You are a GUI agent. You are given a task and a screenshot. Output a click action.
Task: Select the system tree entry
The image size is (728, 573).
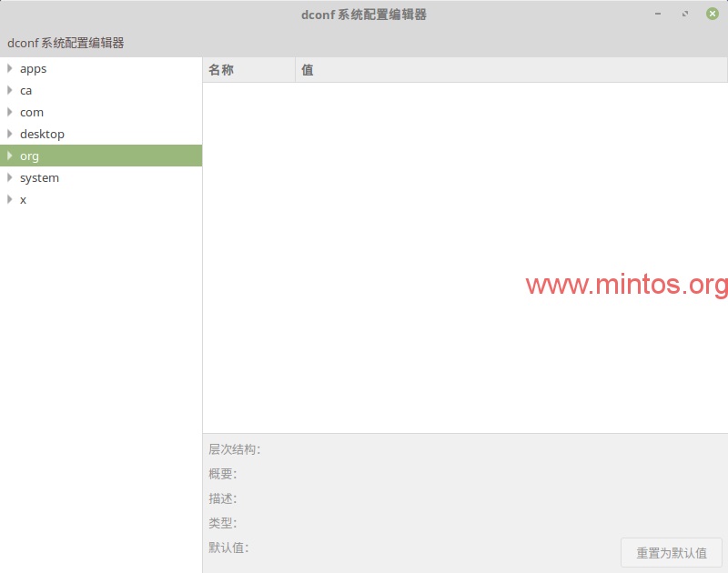tap(39, 177)
